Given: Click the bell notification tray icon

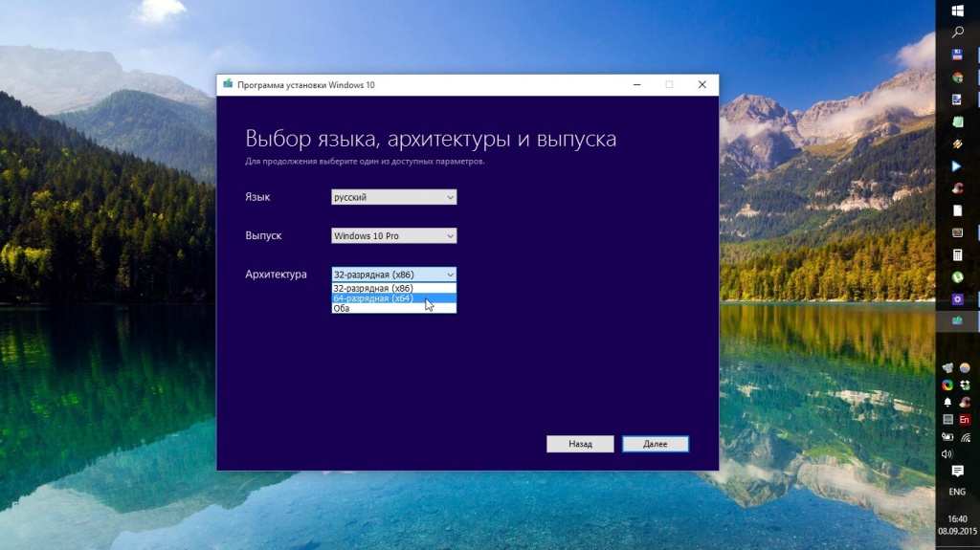Looking at the screenshot, I should (948, 402).
